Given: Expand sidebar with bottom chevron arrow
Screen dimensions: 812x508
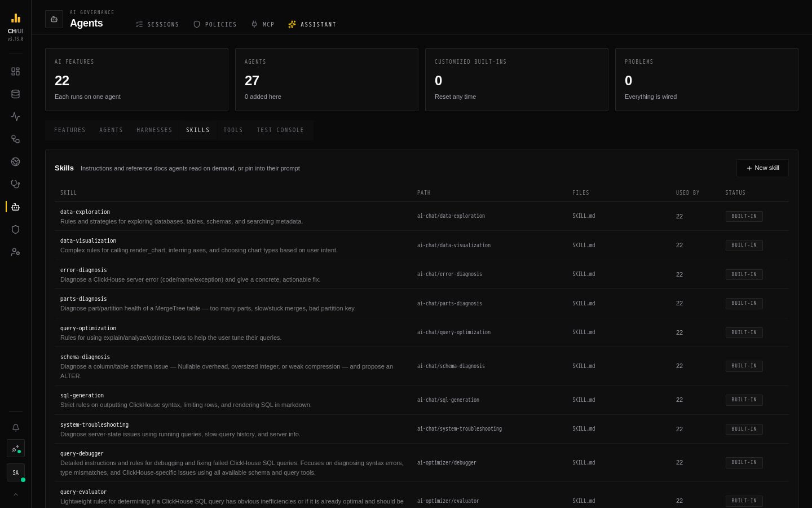Looking at the screenshot, I should 15,495.
